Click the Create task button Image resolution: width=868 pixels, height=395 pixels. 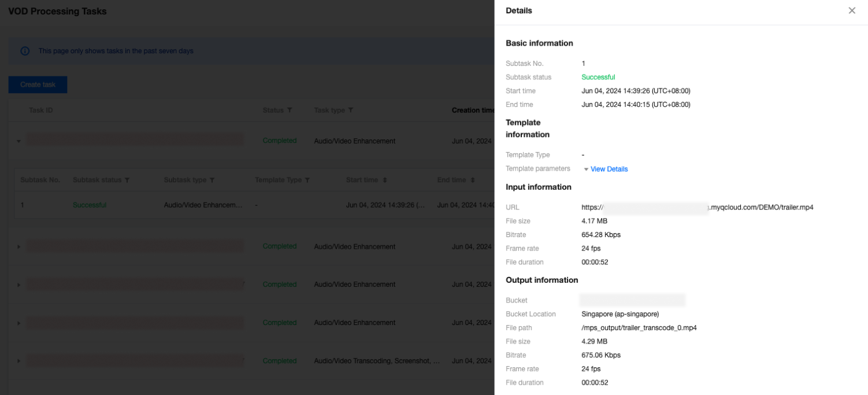[x=38, y=84]
